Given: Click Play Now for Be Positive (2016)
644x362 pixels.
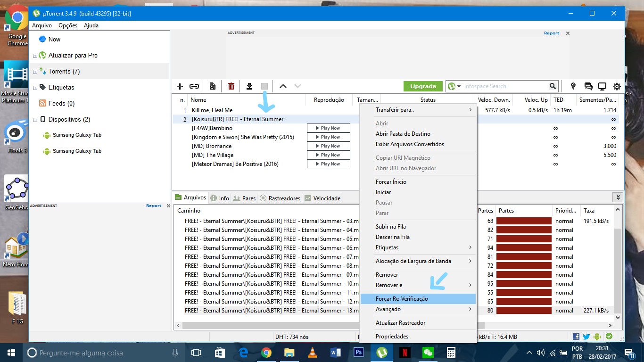Looking at the screenshot, I should (329, 164).
